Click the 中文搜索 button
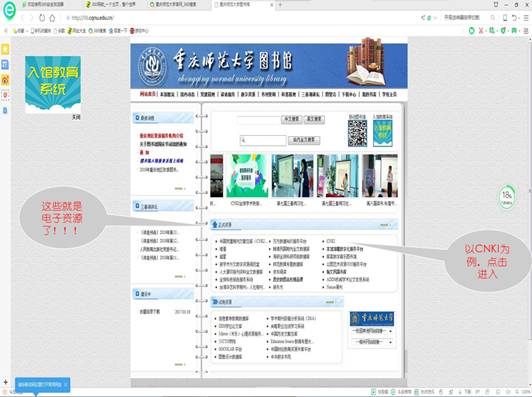532x397 pixels. (x=291, y=119)
